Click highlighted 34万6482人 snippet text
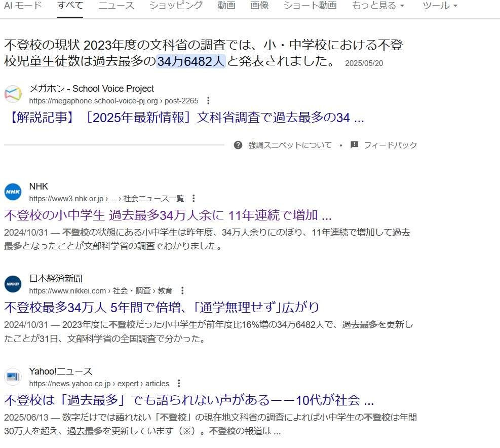Screen dimensions: 500x448 [x=190, y=62]
